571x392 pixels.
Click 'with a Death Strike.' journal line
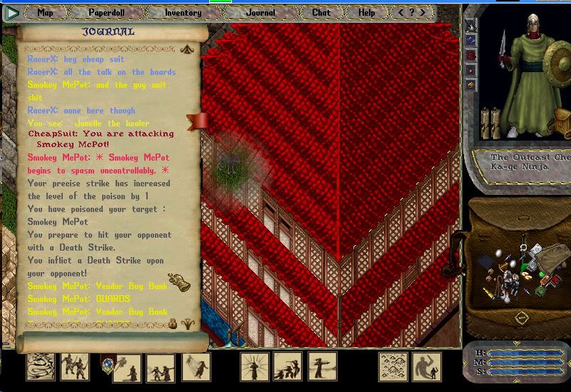[71, 248]
